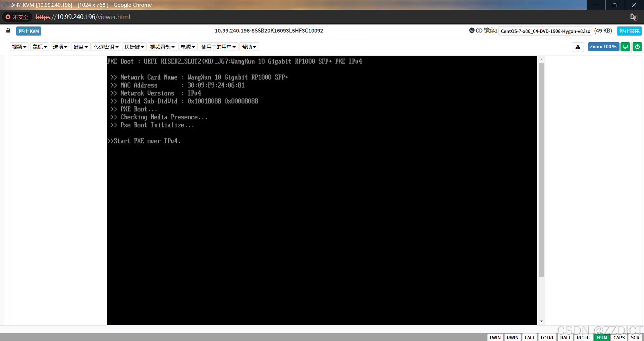
Task: Open the 键盘 dropdown menu
Action: [x=80, y=47]
